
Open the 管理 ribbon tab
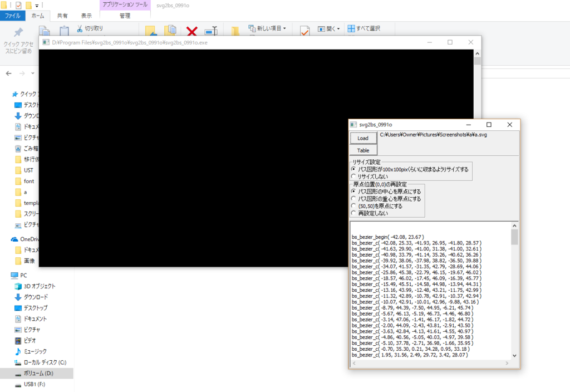(x=125, y=16)
